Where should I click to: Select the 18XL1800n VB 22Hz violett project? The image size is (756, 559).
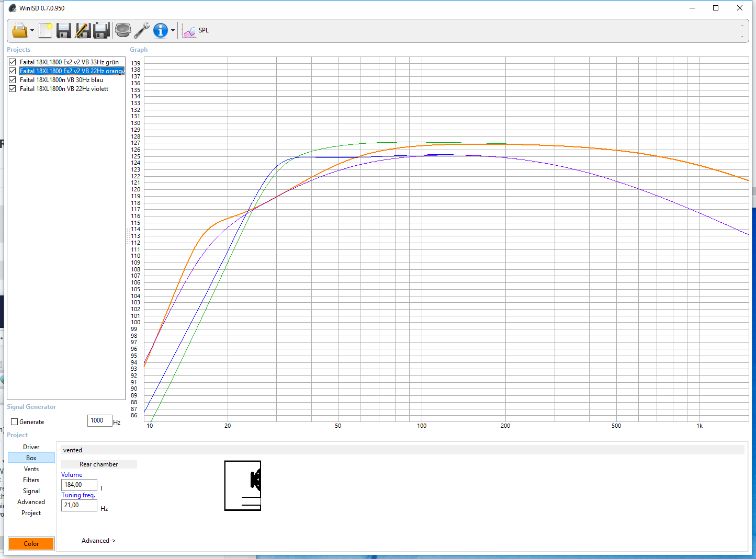coord(64,89)
